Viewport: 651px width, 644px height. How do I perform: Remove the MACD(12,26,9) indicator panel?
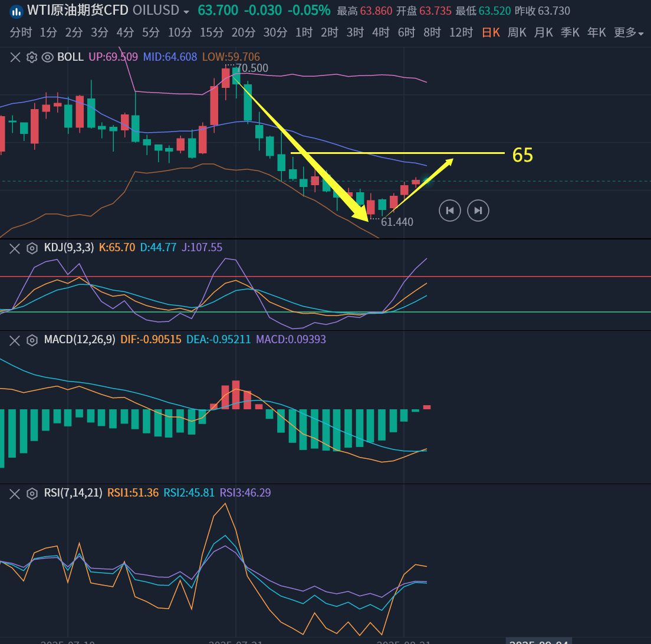(15, 340)
